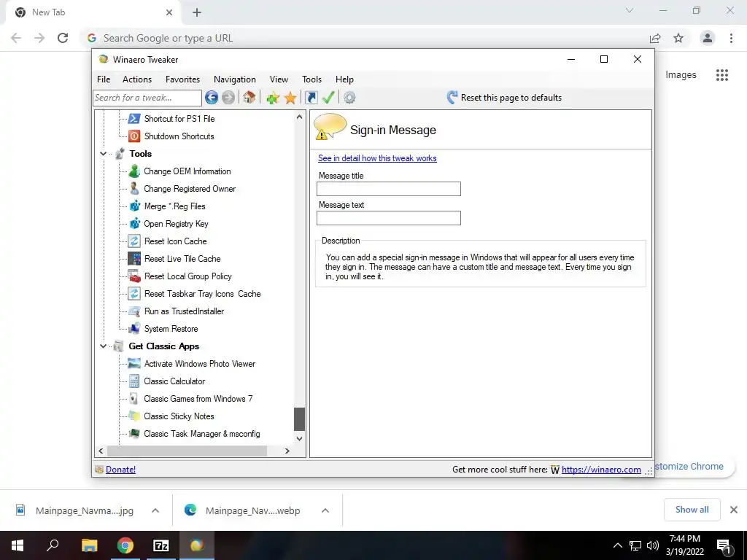This screenshot has width=747, height=560.
Task: Open favorites with the gold star icon
Action: coord(290,98)
